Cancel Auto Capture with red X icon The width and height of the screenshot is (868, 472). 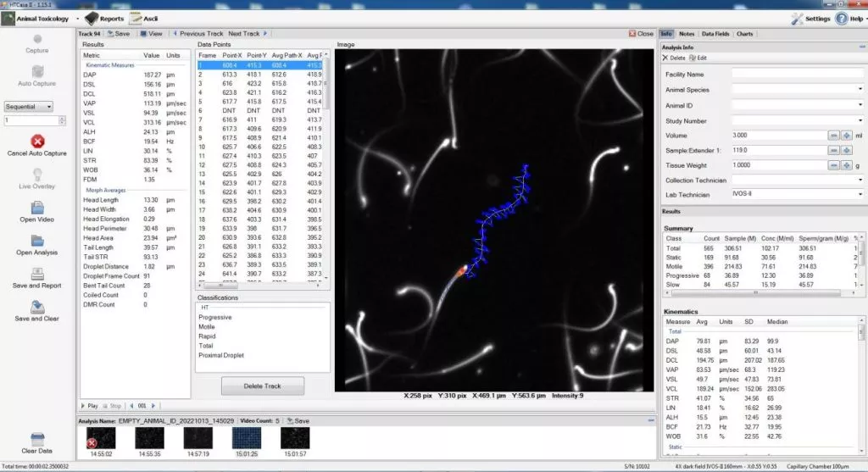coord(37,142)
